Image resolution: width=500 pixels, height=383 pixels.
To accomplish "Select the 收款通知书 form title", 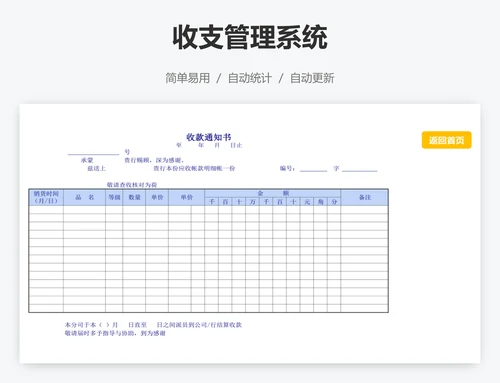I will tap(209, 137).
